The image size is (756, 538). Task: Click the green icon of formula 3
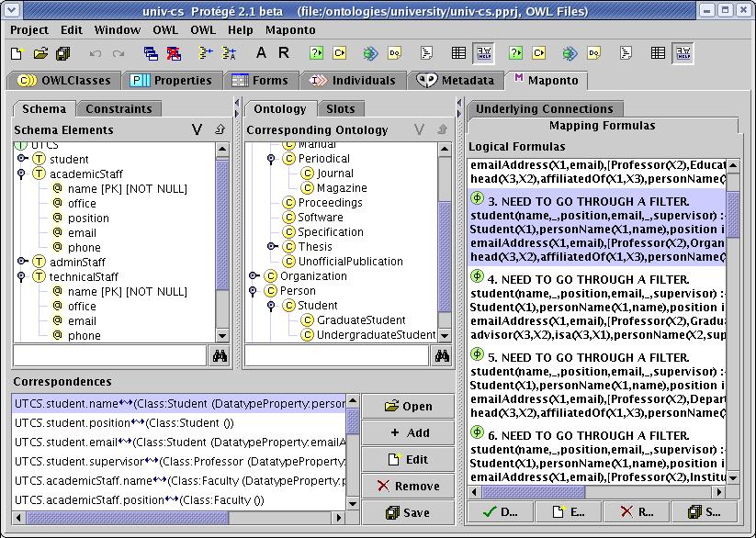tap(477, 197)
